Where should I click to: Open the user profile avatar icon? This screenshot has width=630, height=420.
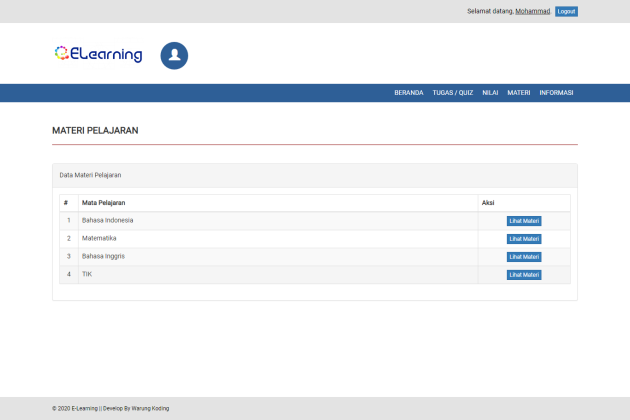tap(174, 56)
